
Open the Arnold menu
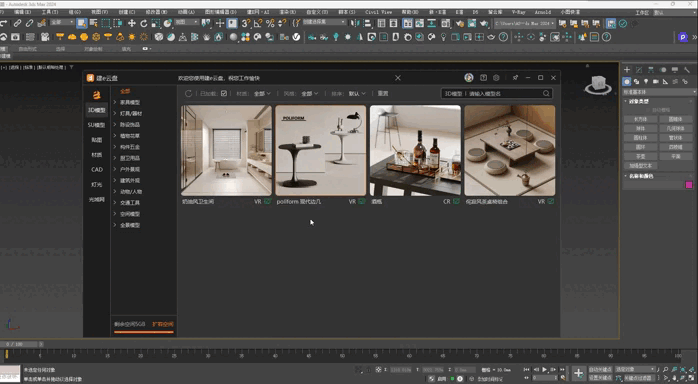click(x=543, y=12)
